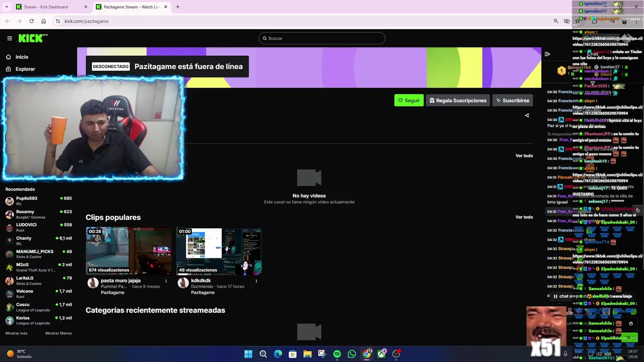Open Xbox app from taskbar
The width and height of the screenshot is (644, 362).
tap(381, 354)
